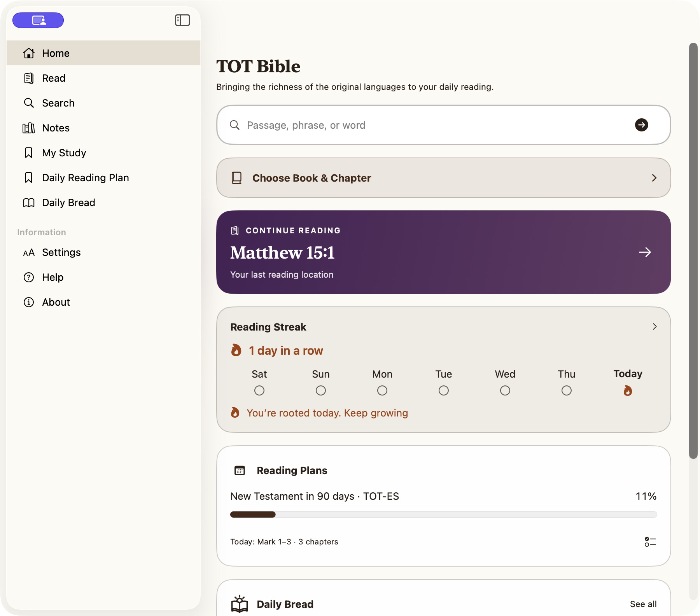Click the book icon beside Choose Book

236,178
